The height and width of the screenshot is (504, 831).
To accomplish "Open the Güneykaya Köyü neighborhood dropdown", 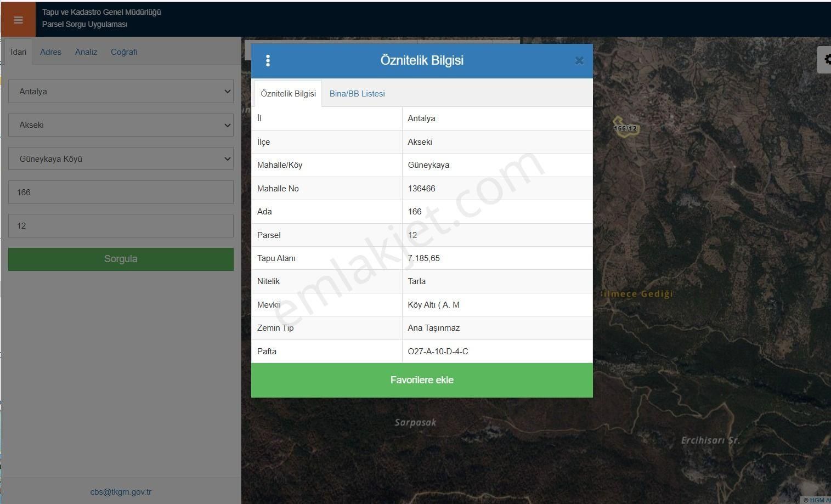I will click(x=121, y=159).
